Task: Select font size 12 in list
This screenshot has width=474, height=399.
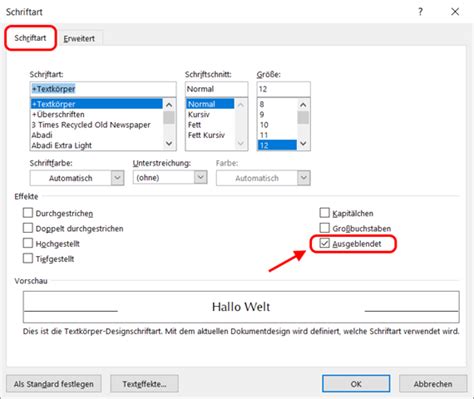Action: pyautogui.click(x=277, y=145)
